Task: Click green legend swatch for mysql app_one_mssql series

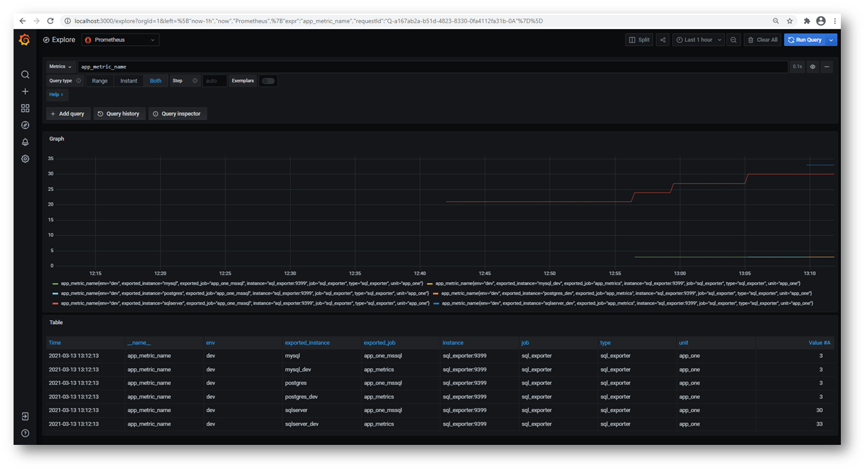Action: click(x=55, y=283)
